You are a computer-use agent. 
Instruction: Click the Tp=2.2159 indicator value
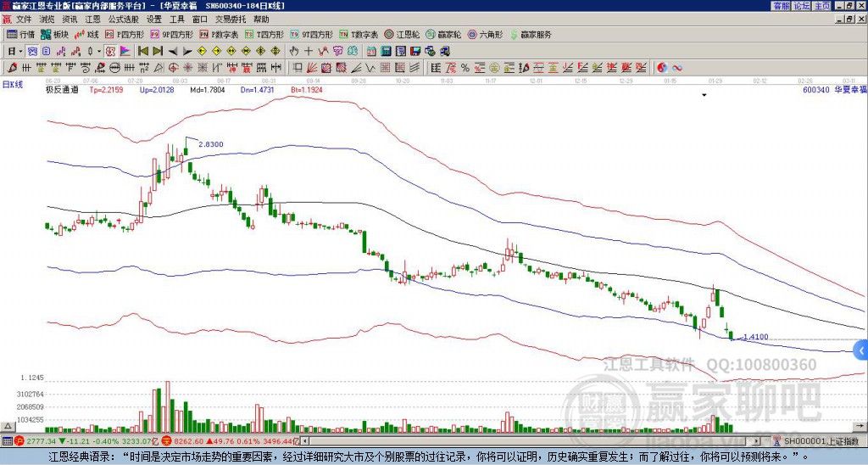[x=106, y=90]
